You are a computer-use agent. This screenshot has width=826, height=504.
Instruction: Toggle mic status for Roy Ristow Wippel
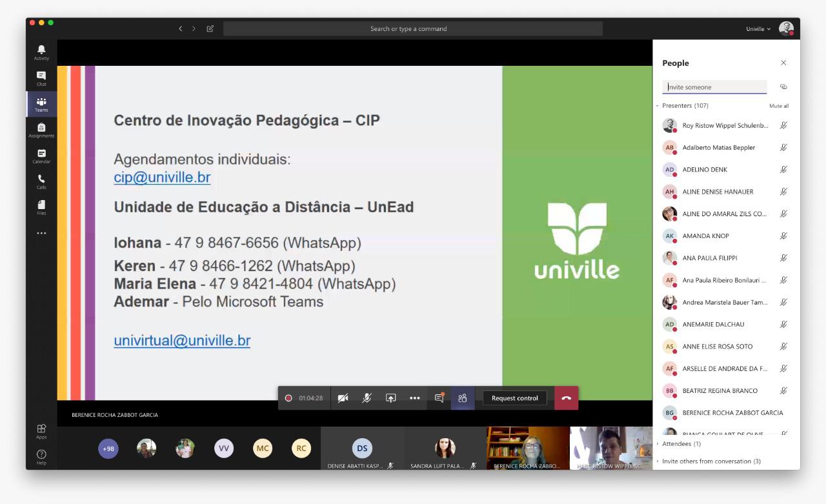(783, 126)
